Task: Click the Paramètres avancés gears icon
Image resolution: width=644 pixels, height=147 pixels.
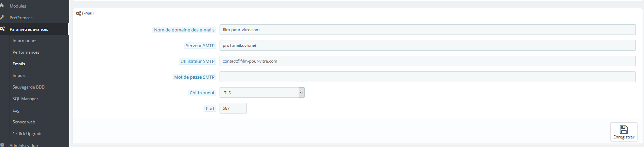Action: [2, 29]
